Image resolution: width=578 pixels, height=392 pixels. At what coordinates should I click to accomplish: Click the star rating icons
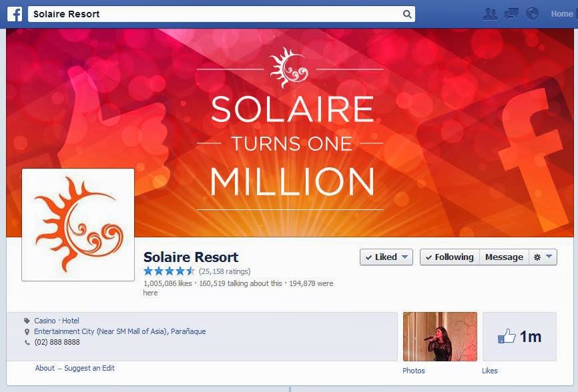[x=170, y=271]
